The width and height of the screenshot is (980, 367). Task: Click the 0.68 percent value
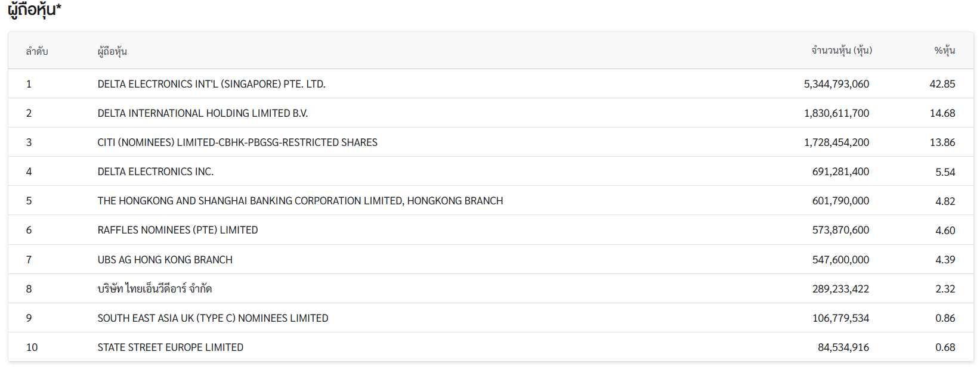945,347
